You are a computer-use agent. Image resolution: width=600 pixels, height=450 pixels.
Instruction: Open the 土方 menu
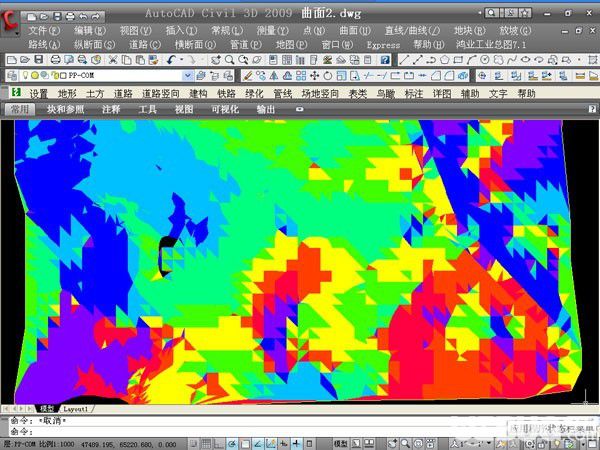[x=95, y=93]
